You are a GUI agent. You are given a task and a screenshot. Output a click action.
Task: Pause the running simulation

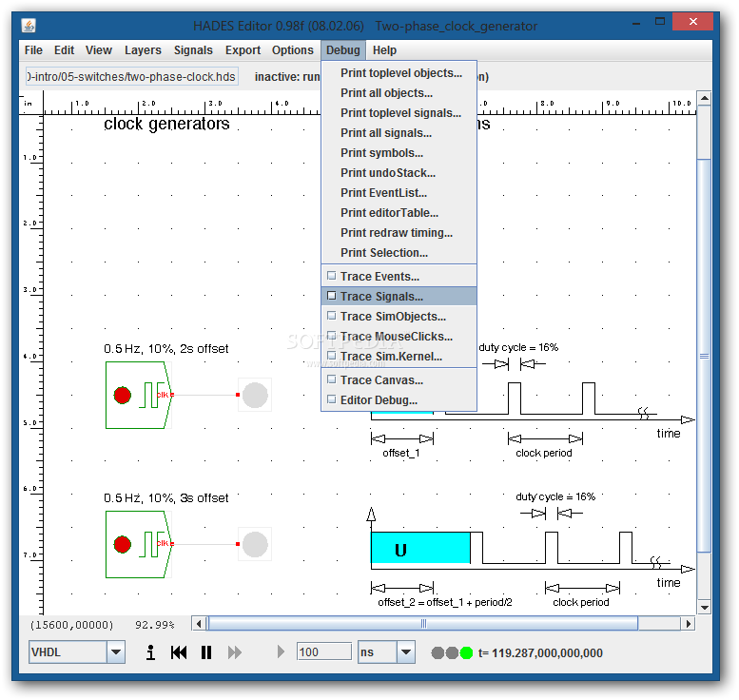(206, 652)
